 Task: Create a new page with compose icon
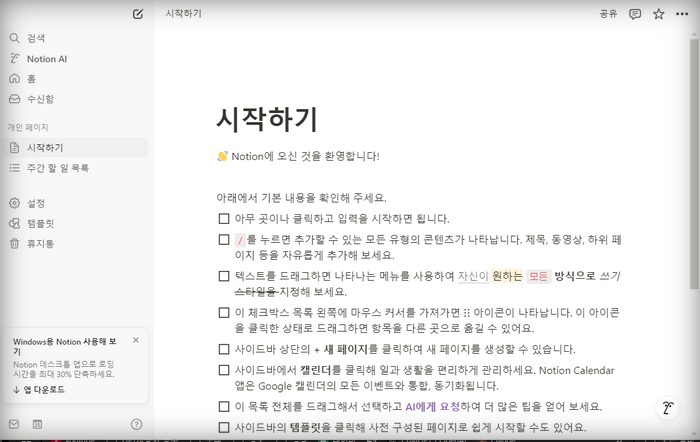(x=138, y=14)
